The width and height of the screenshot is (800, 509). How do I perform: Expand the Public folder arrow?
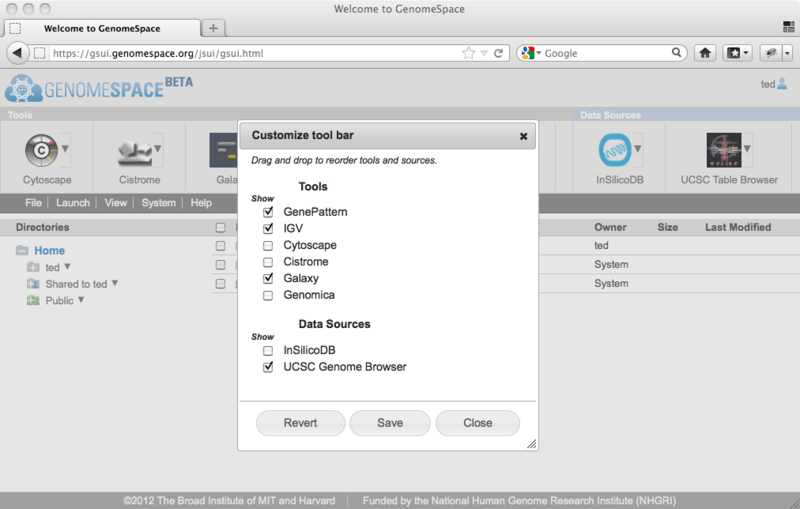[x=81, y=300]
